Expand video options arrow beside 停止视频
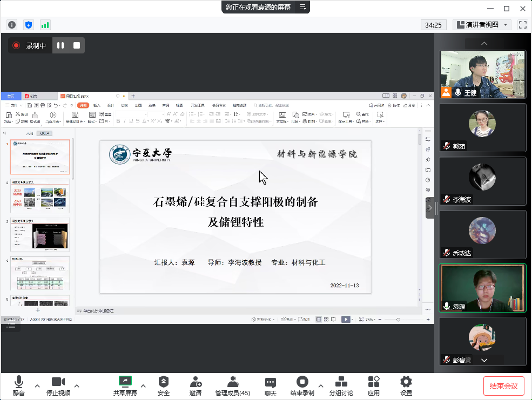Viewport: 532px width, 400px height. 77,385
